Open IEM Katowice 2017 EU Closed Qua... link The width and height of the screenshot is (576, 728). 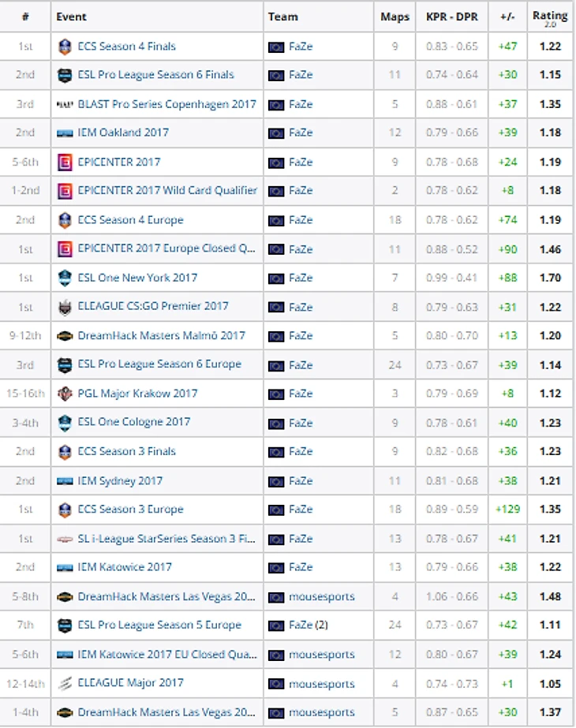(x=167, y=655)
